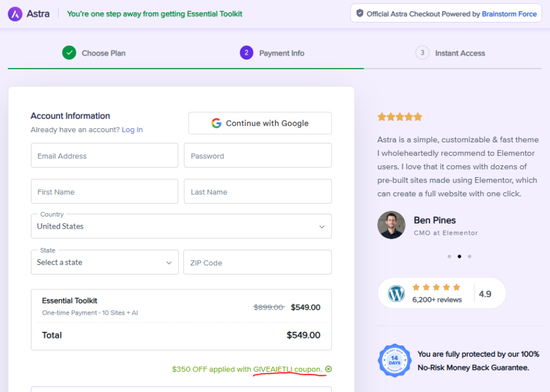550x392 pixels.
Task: Click the Account Information heading
Action: pos(70,116)
